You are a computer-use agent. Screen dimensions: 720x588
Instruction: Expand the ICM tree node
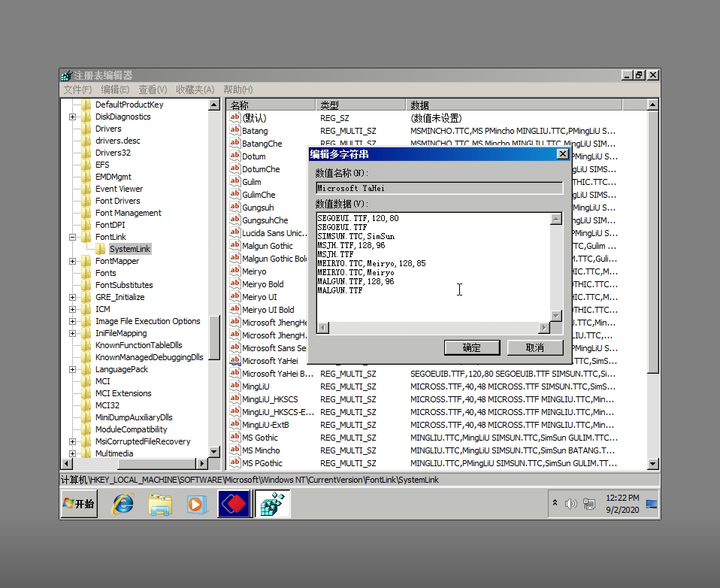click(73, 309)
